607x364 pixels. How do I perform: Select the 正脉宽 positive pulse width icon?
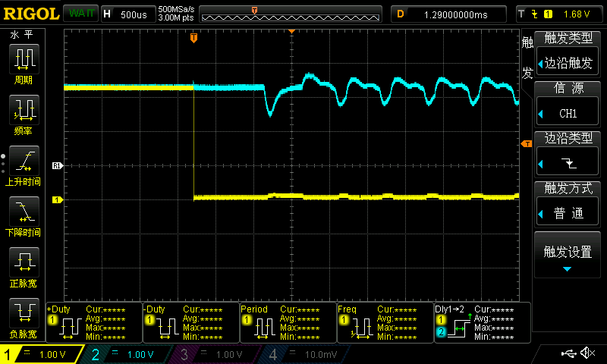click(x=24, y=262)
